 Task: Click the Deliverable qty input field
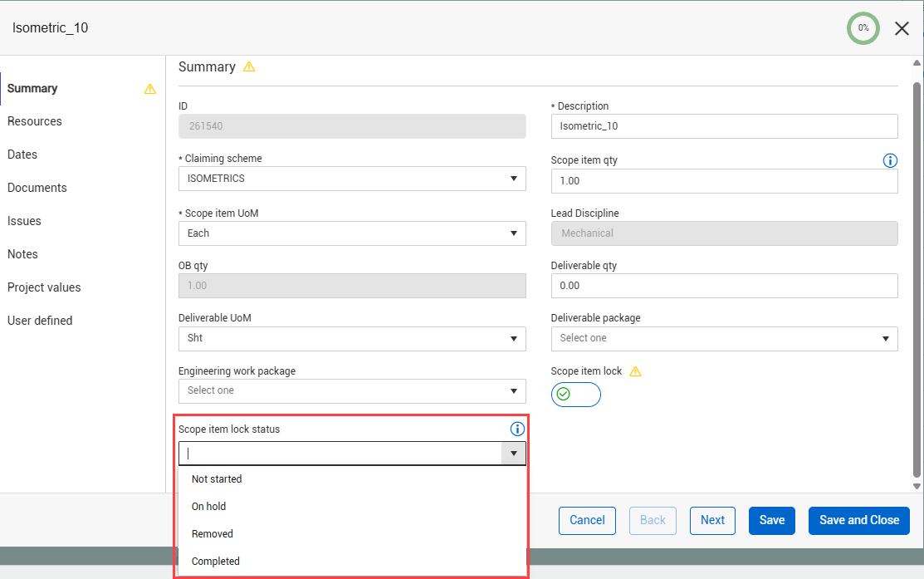pos(724,286)
